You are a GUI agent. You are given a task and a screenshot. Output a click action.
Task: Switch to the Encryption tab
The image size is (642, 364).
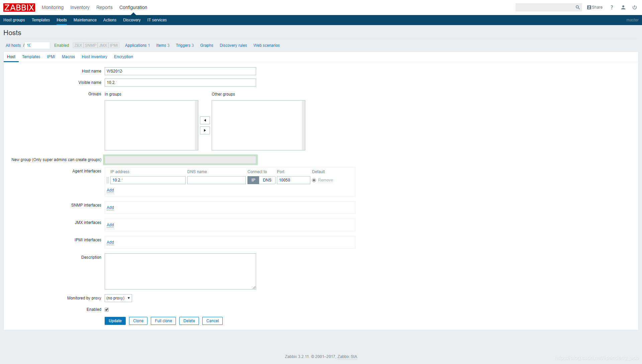pyautogui.click(x=123, y=57)
